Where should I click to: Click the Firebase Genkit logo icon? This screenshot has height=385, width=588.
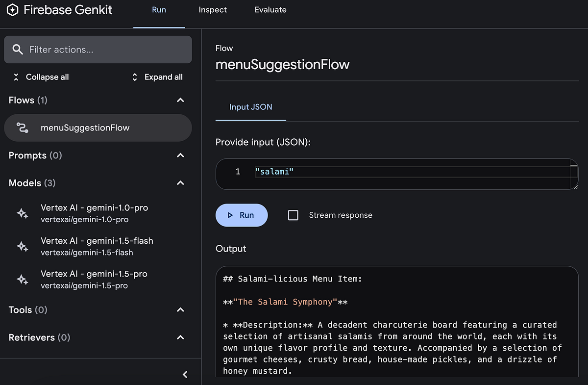point(13,10)
